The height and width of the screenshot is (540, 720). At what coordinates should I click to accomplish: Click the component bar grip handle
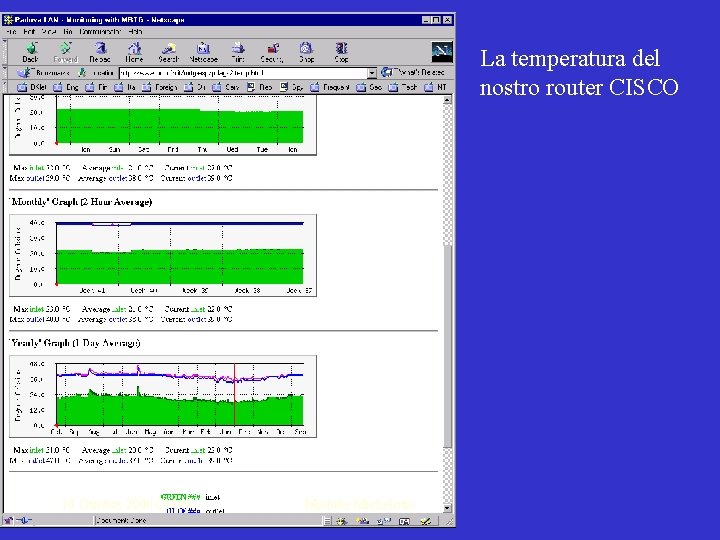[x=326, y=521]
